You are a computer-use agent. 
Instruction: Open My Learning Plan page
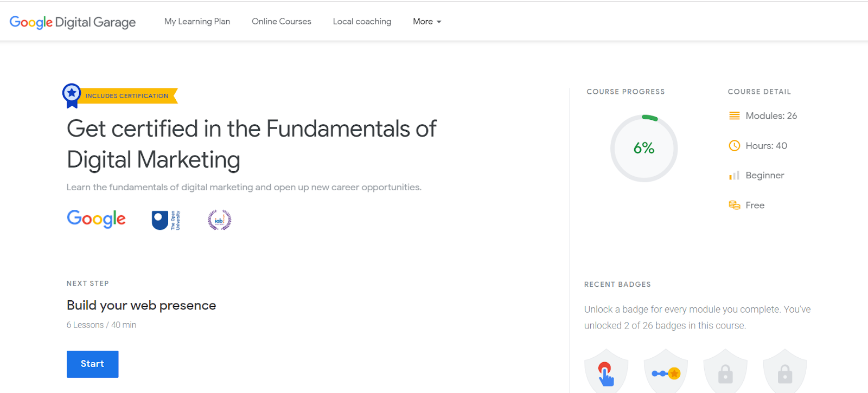point(197,22)
